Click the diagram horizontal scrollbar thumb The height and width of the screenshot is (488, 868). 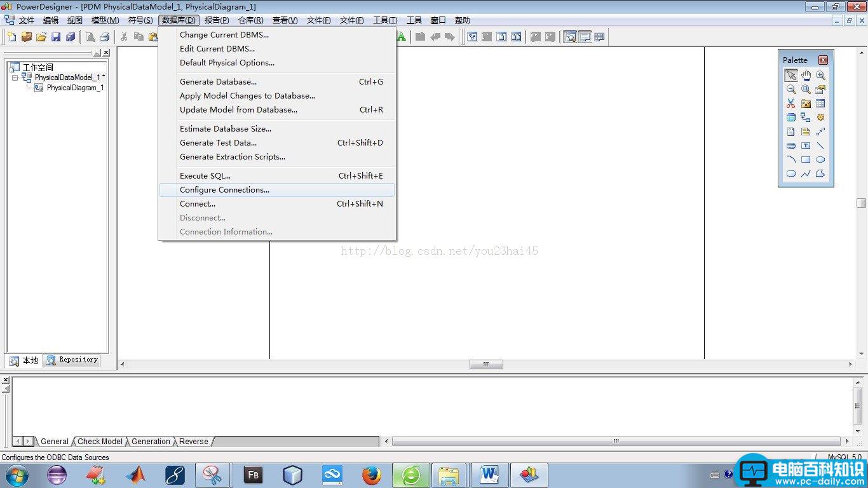pyautogui.click(x=486, y=364)
